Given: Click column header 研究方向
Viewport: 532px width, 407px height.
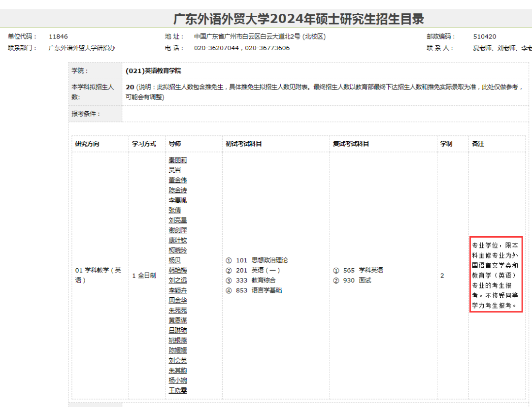Looking at the screenshot, I should (87, 144).
